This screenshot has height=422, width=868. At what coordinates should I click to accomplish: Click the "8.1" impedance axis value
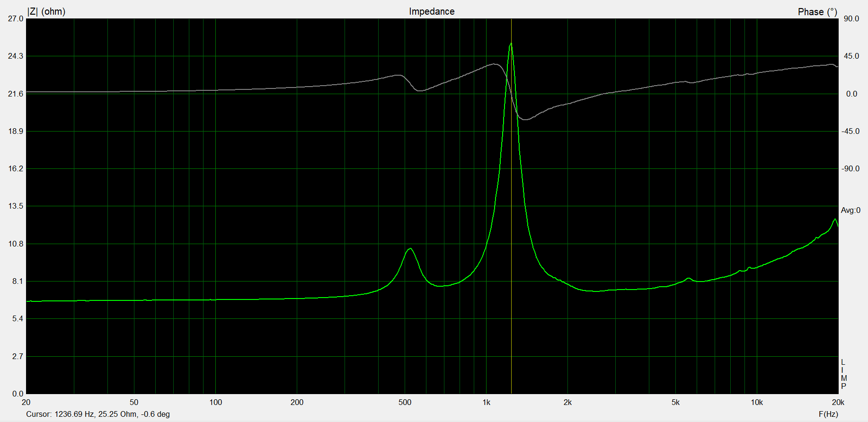click(18, 281)
